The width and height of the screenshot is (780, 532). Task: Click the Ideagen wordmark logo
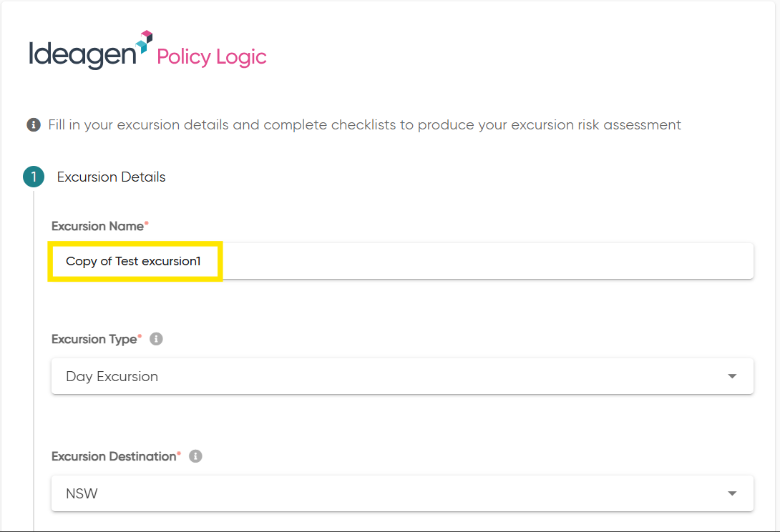82,54
